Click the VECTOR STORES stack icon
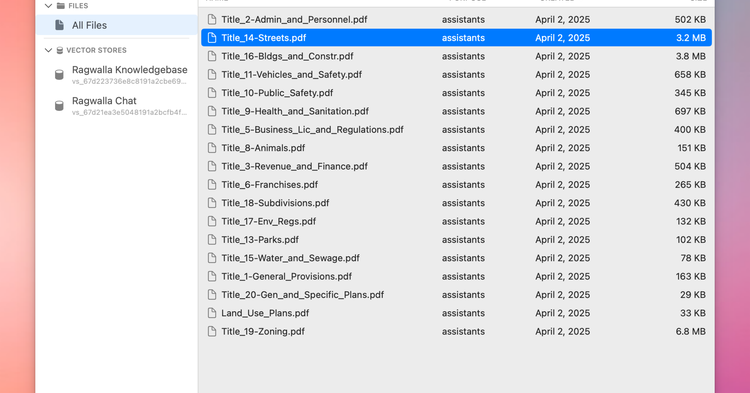This screenshot has height=393, width=750. tap(60, 50)
